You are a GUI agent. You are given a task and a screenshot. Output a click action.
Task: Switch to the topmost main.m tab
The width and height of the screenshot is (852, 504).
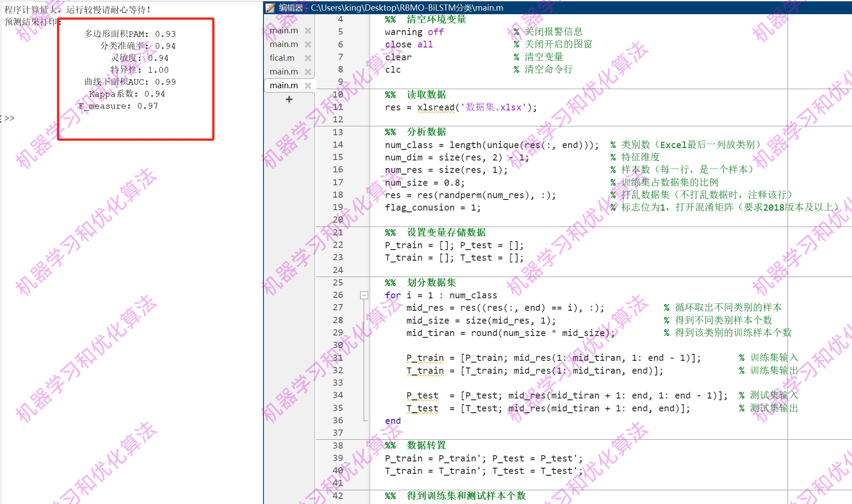(283, 30)
